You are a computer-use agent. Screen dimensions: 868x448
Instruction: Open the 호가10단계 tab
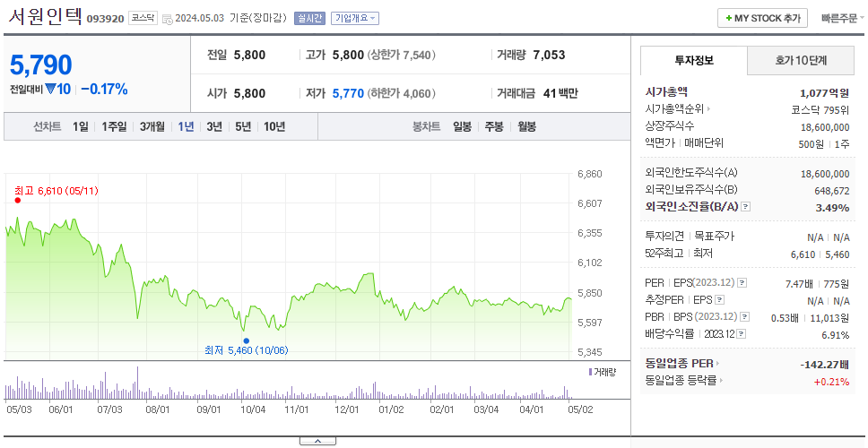[801, 60]
